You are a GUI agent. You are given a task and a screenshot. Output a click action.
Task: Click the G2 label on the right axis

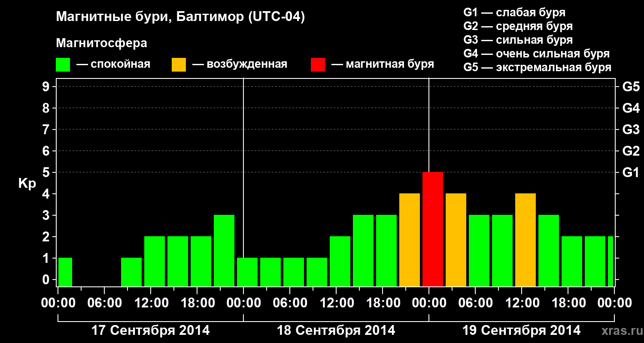coord(631,151)
